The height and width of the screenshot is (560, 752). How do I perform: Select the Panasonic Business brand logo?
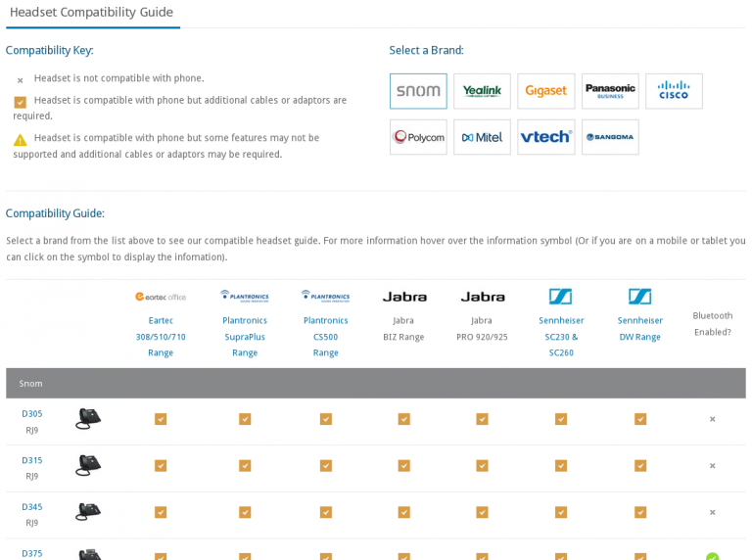(x=610, y=91)
